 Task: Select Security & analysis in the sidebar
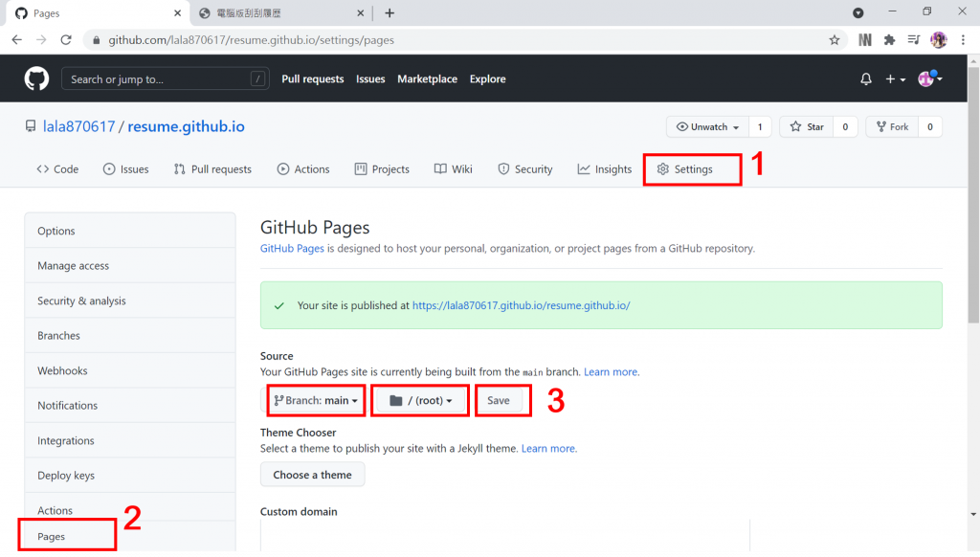click(130, 301)
